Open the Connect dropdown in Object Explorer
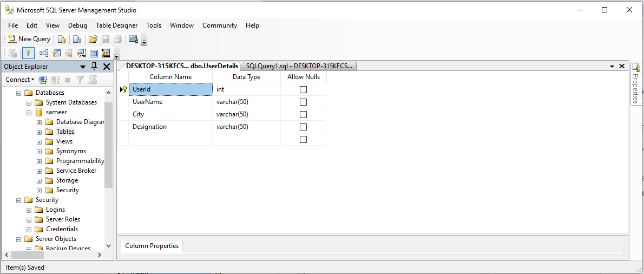The height and width of the screenshot is (274, 644). pos(19,80)
